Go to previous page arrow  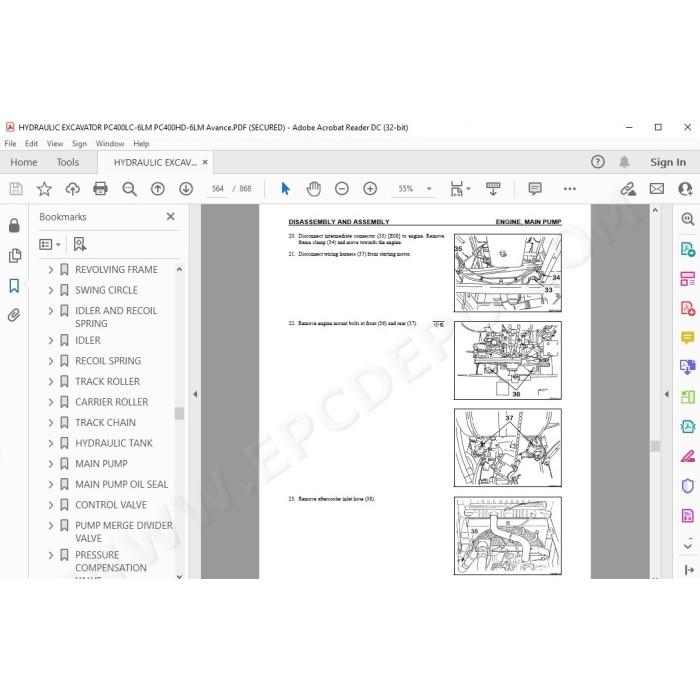tap(158, 189)
